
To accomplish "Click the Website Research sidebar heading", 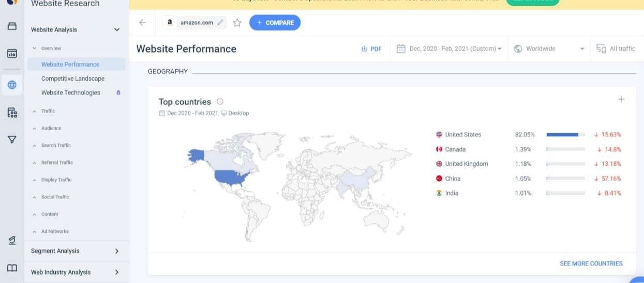I will coord(65,4).
